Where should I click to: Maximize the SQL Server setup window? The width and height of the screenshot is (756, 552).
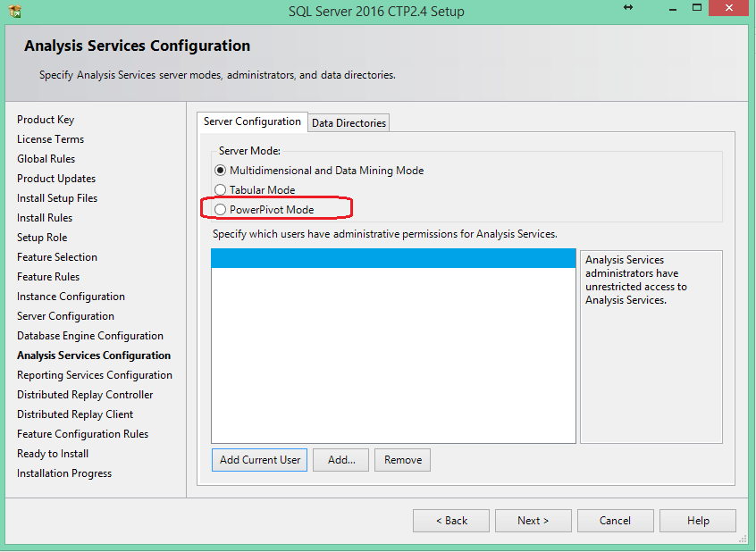click(x=697, y=8)
